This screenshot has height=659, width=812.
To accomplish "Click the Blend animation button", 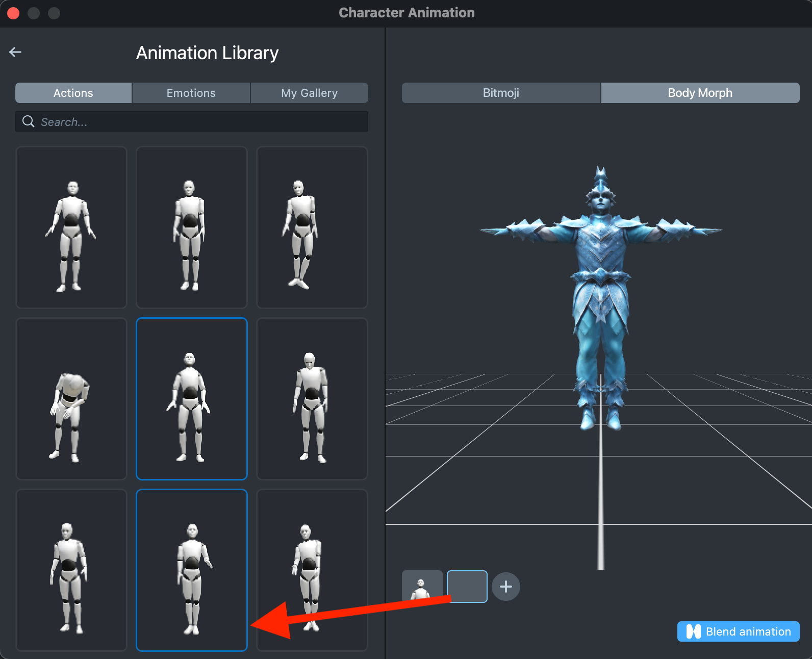I will coord(738,631).
